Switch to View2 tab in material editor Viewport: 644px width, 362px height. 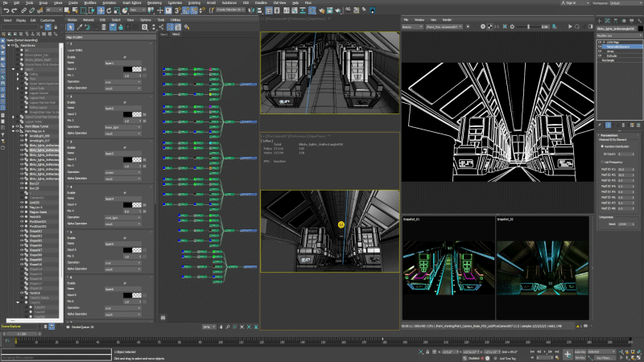point(175,35)
